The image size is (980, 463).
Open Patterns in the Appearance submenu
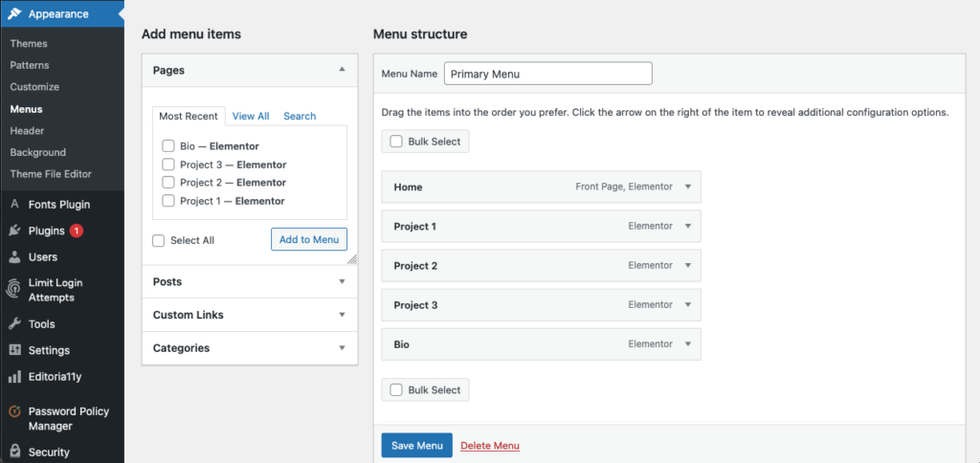(x=30, y=65)
